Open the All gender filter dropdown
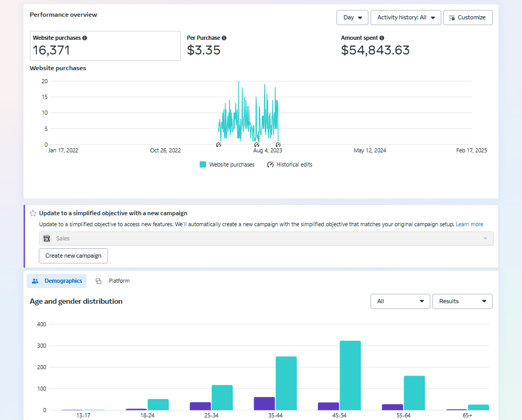Screen dimensions: 522x420 coord(400,301)
